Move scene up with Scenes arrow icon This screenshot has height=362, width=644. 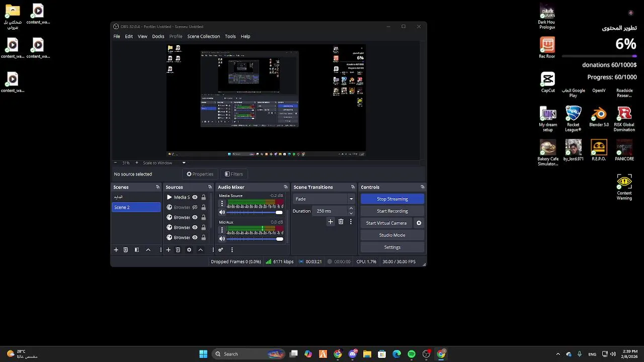pyautogui.click(x=148, y=250)
